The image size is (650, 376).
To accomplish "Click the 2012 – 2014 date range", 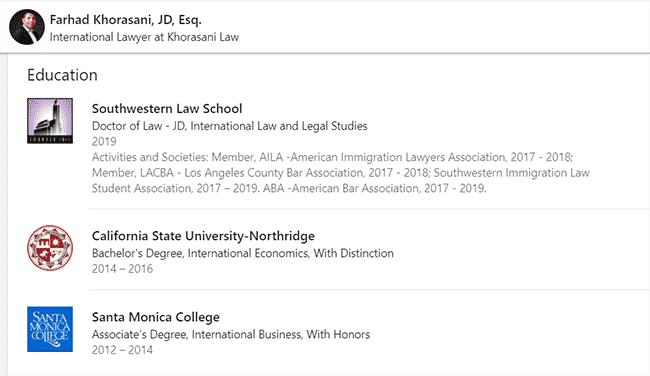I will coord(122,350).
